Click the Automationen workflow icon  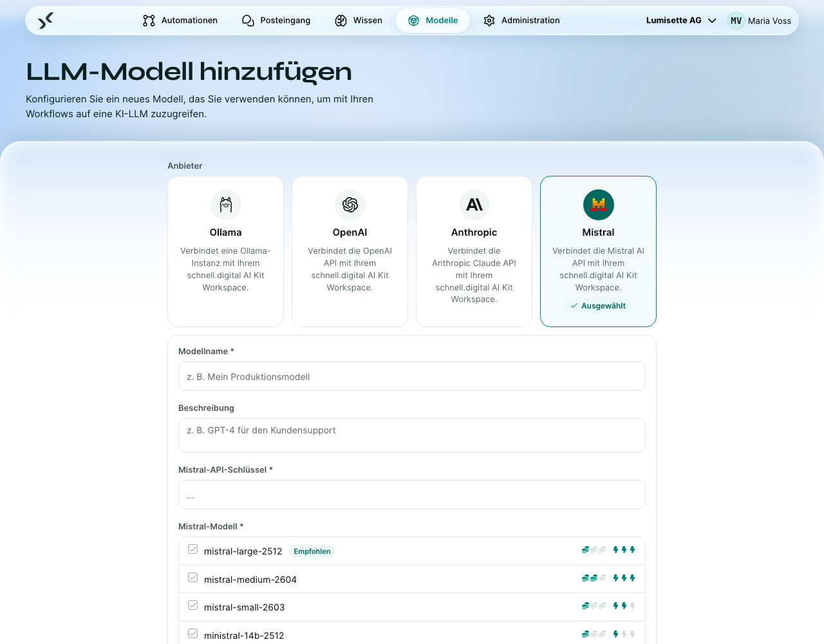pos(149,21)
